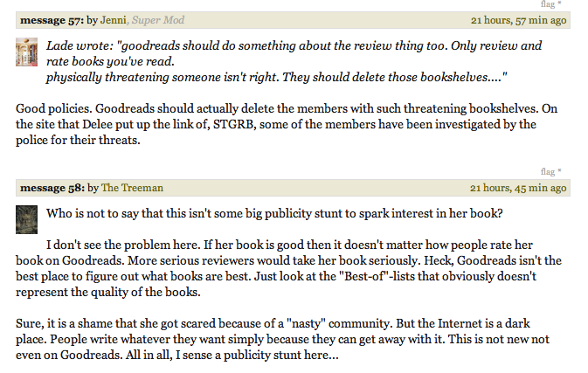Click the paragraph starting 'I don't see the problem'
Viewport: 588px width, 373px height.
(x=288, y=268)
